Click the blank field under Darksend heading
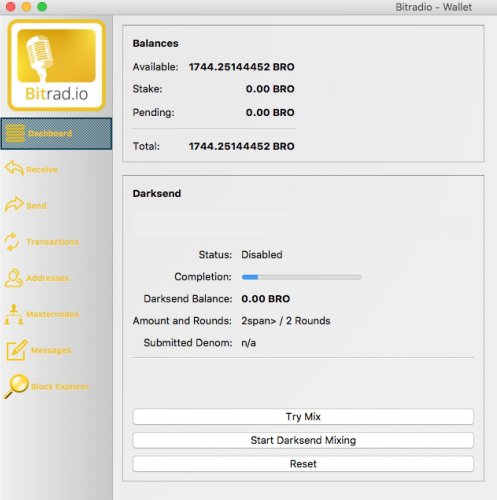The height and width of the screenshot is (500, 497). point(303,223)
